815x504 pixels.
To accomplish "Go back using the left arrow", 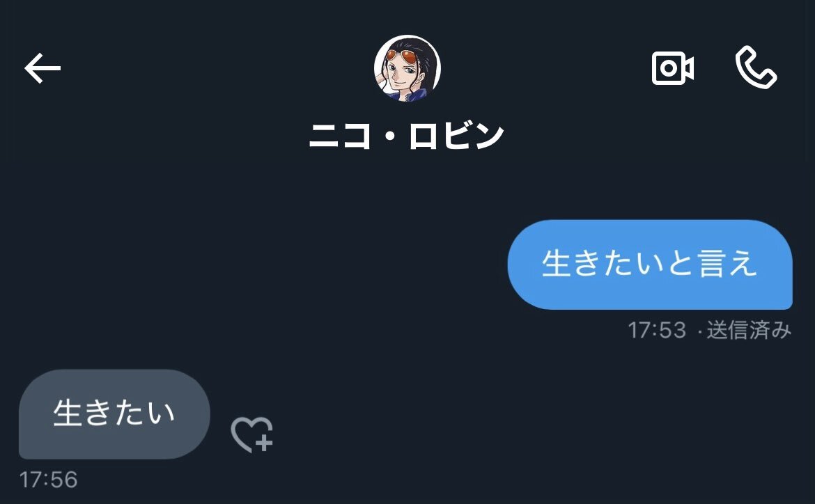I will click(42, 68).
